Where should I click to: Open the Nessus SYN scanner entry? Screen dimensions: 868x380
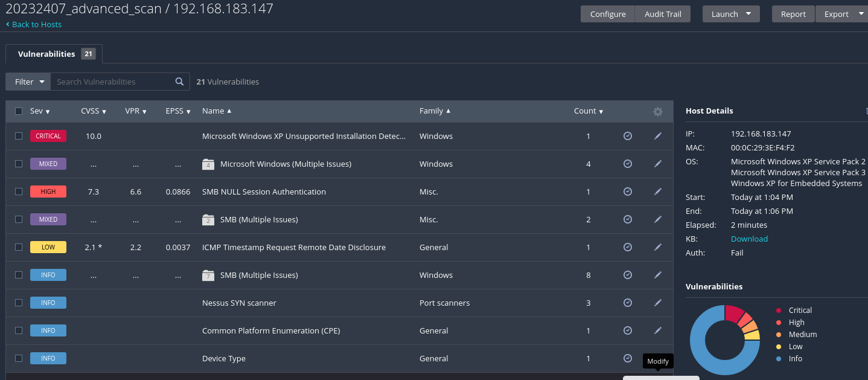click(239, 303)
